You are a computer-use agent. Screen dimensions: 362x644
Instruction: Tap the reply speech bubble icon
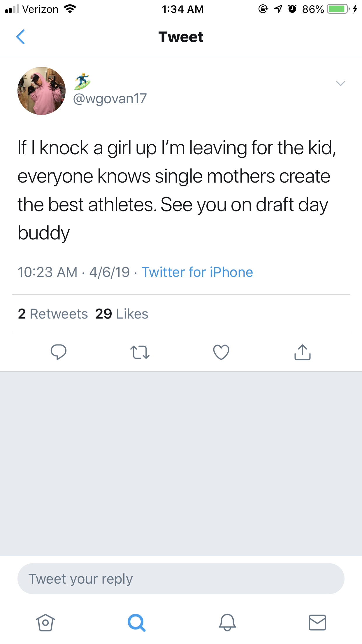coord(58,352)
